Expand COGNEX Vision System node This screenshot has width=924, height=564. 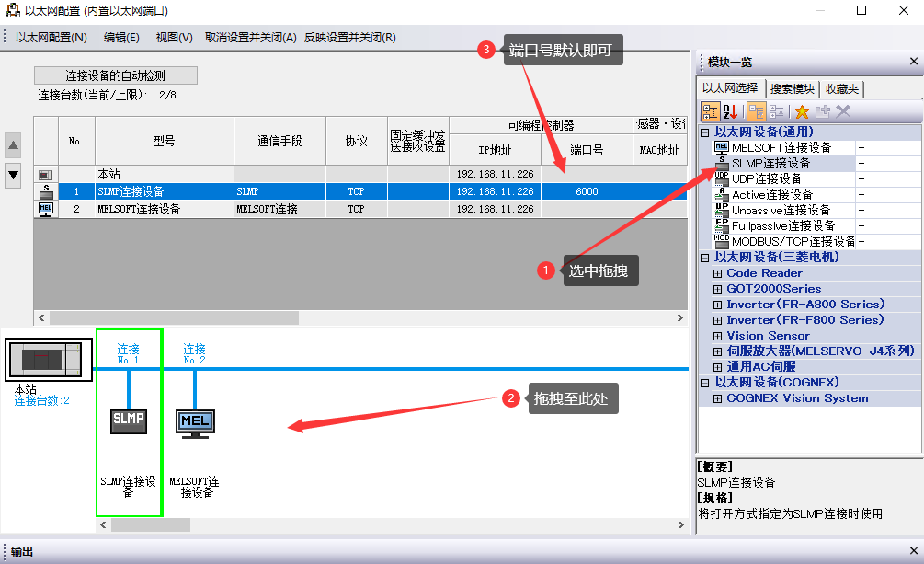point(717,398)
